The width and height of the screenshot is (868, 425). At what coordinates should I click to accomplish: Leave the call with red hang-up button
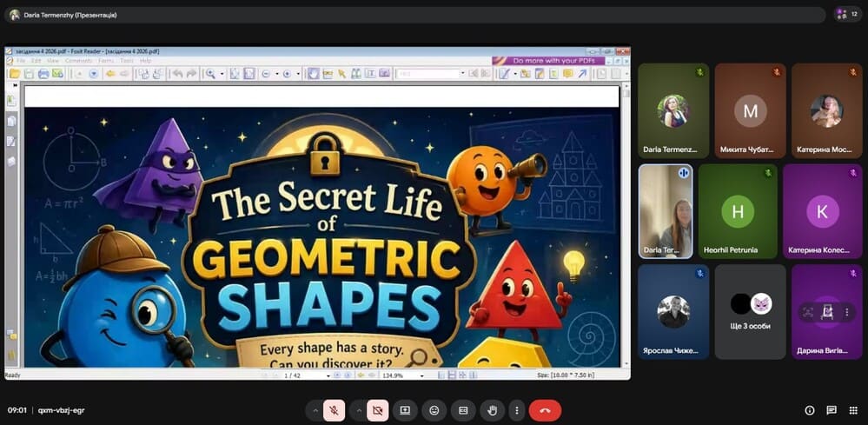click(545, 410)
